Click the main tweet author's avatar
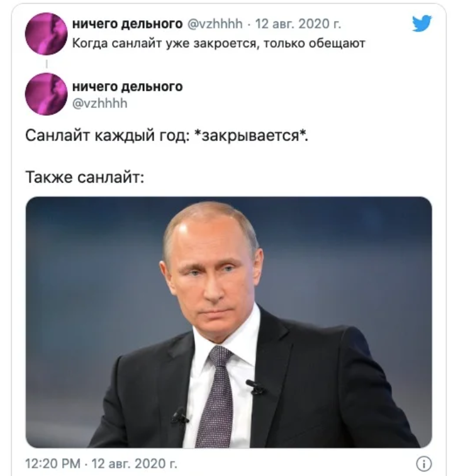 (x=46, y=94)
